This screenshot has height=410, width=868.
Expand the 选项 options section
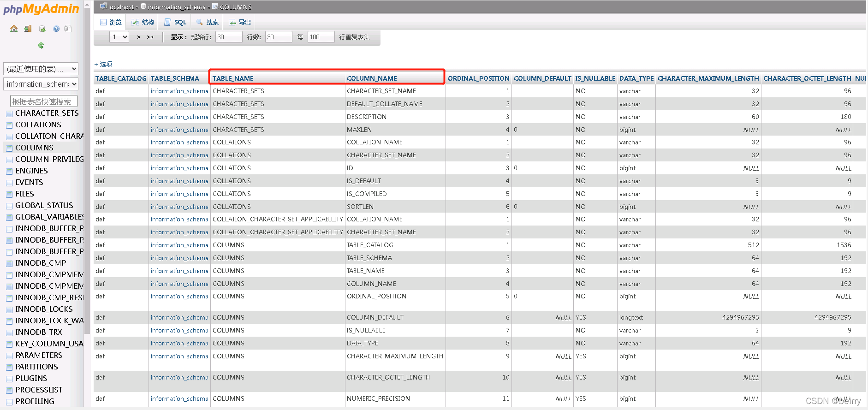tap(103, 64)
